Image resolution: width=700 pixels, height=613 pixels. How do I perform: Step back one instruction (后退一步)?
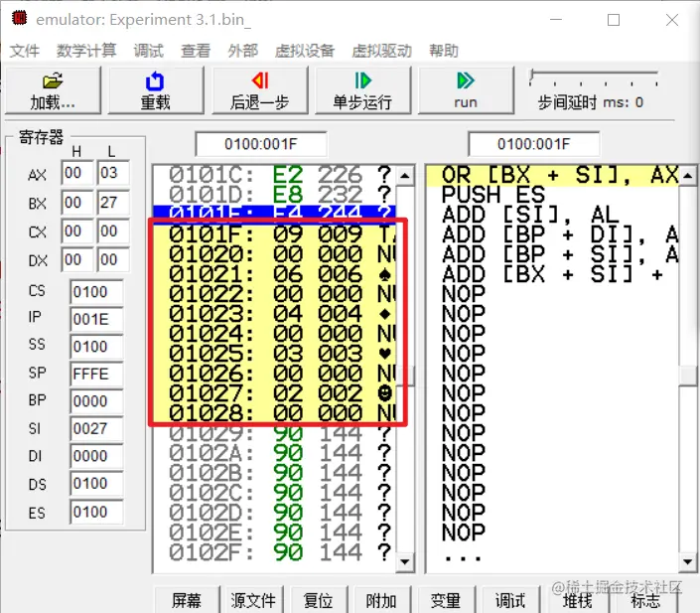[x=260, y=90]
